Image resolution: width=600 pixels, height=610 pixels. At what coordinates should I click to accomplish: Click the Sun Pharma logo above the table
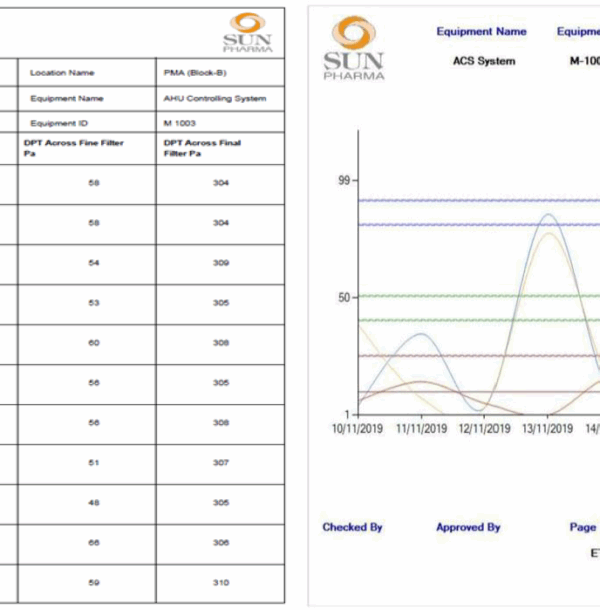[x=246, y=32]
